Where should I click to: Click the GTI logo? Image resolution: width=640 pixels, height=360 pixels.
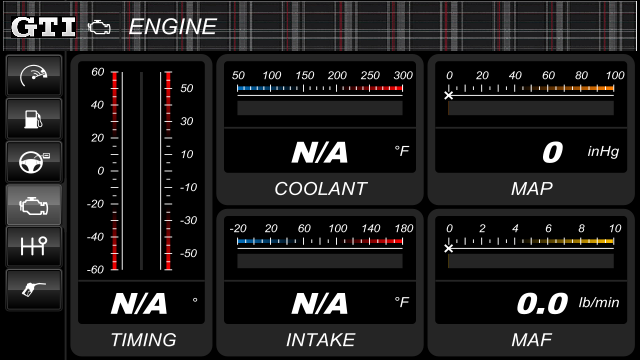(x=43, y=27)
